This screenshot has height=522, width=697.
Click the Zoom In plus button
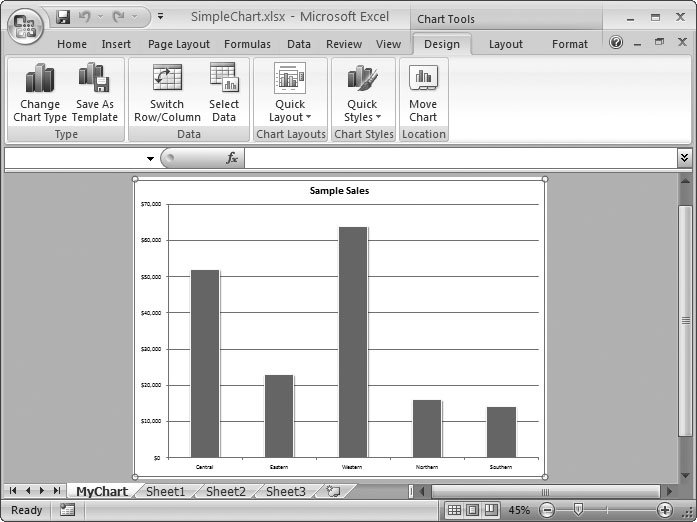click(665, 510)
